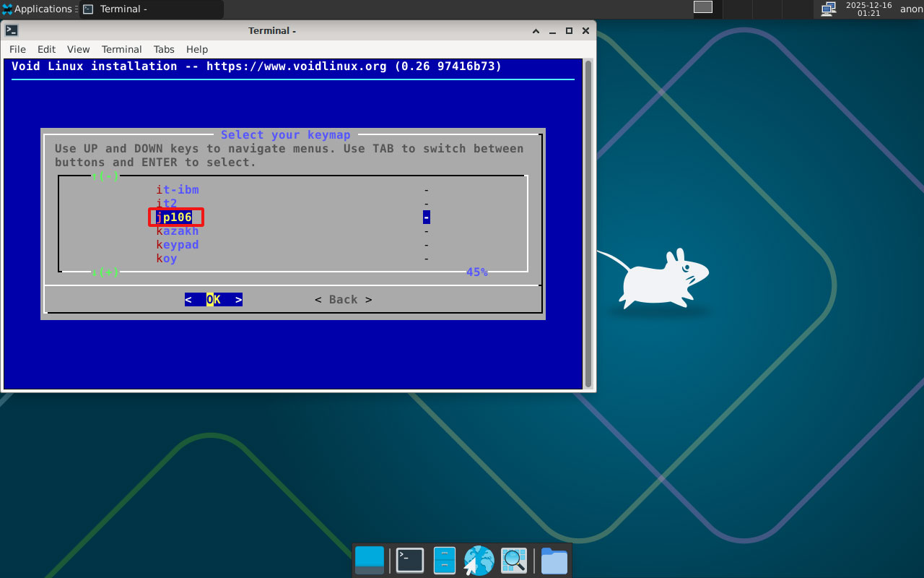Viewport: 924px width, 578px height.
Task: Click the terminal icon in window title bar
Action: 12,30
